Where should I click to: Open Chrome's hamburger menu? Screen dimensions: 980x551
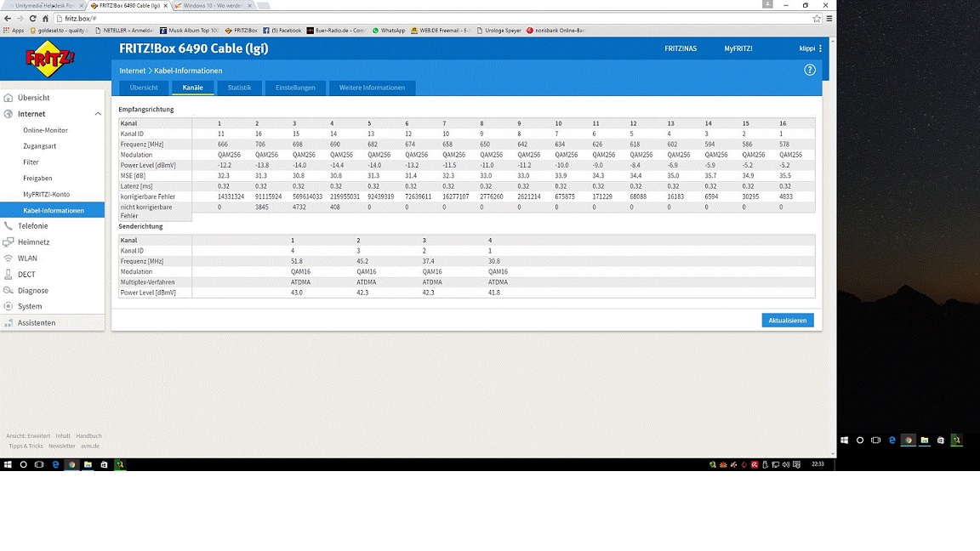829,18
